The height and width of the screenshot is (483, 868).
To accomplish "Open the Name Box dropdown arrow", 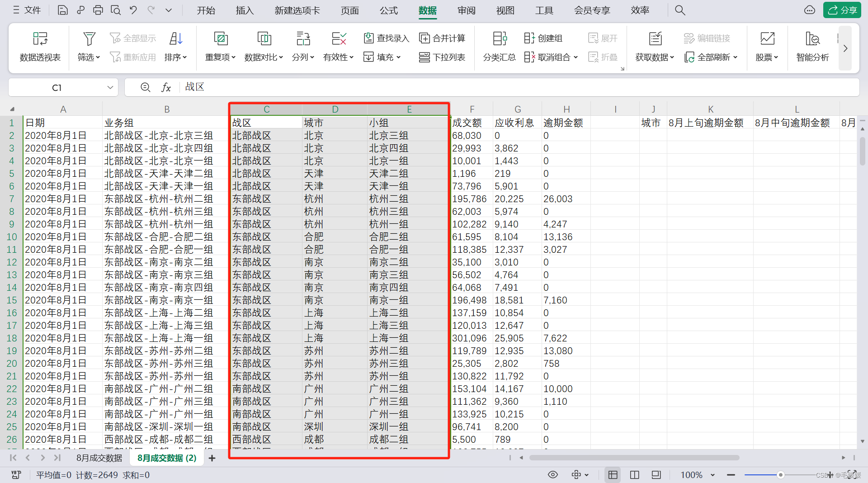I will 110,87.
